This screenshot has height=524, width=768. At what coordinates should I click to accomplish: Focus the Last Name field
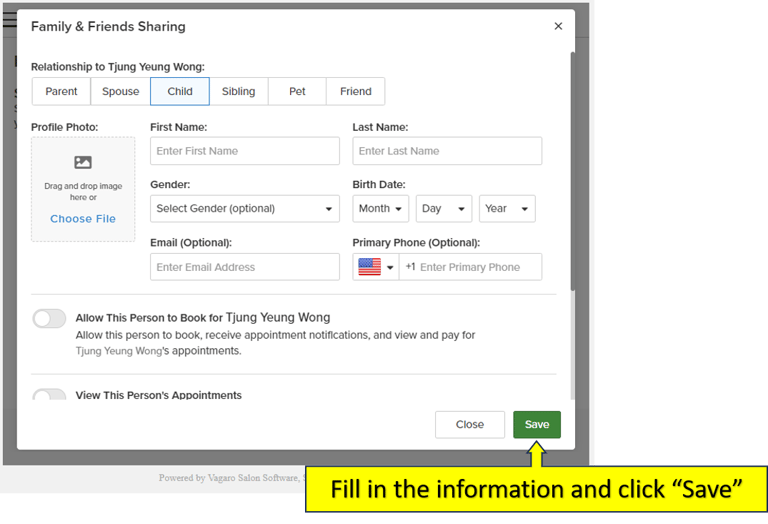(x=447, y=151)
